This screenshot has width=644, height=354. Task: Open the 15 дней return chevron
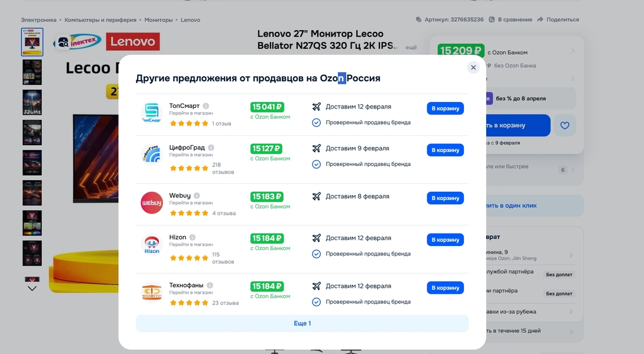pyautogui.click(x=571, y=331)
